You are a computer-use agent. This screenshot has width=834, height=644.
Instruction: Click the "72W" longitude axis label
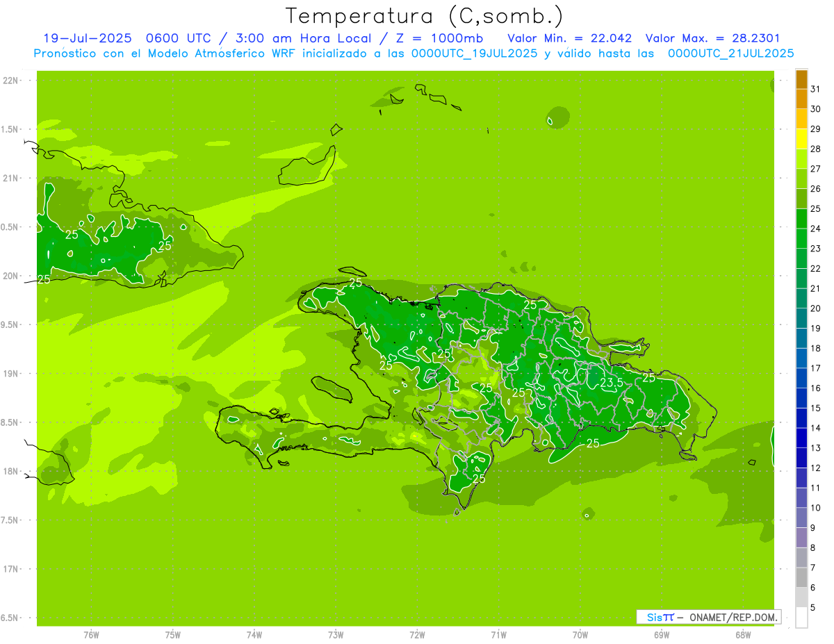(417, 635)
